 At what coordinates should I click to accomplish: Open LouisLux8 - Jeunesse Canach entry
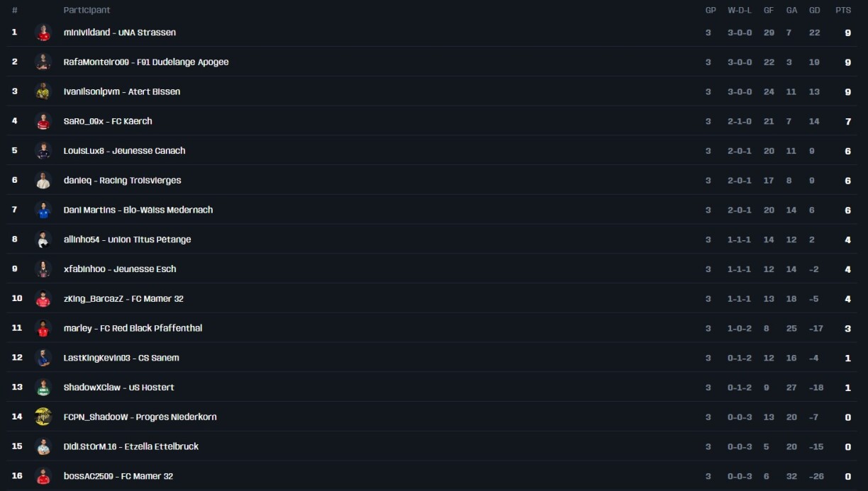(x=124, y=151)
